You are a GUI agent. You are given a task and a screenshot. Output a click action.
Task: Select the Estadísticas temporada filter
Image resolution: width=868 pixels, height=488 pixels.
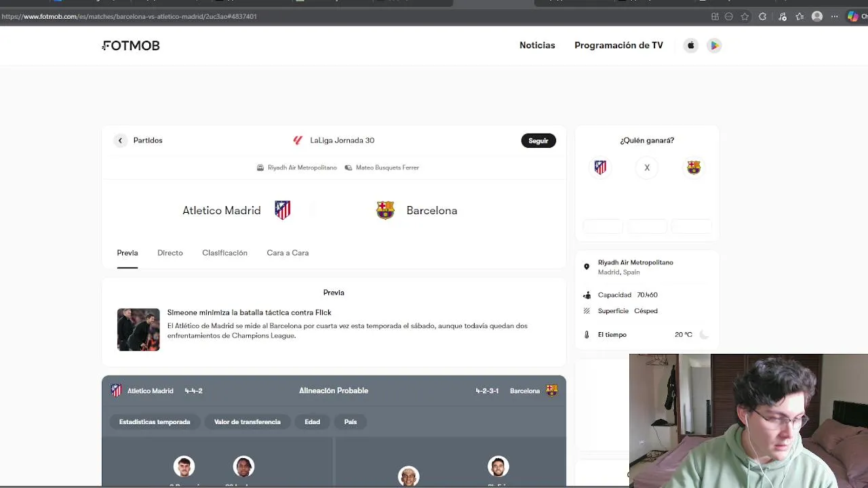pyautogui.click(x=155, y=422)
